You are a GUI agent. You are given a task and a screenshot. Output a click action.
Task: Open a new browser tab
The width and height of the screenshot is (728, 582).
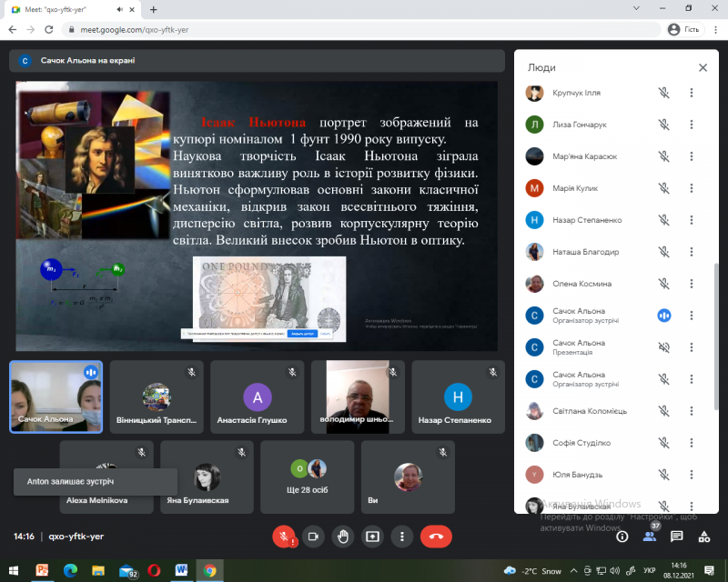click(153, 9)
